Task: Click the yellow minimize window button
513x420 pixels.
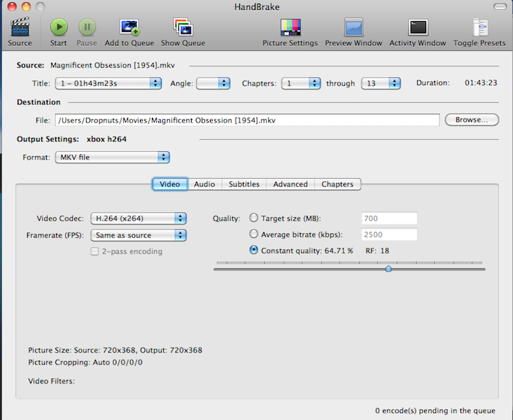Action: point(26,6)
